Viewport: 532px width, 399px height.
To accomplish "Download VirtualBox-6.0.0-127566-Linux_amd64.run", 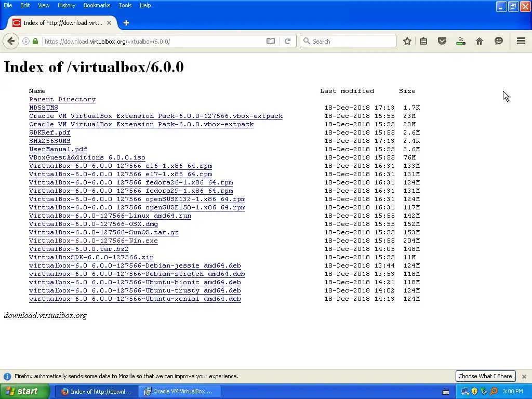I will (x=110, y=216).
